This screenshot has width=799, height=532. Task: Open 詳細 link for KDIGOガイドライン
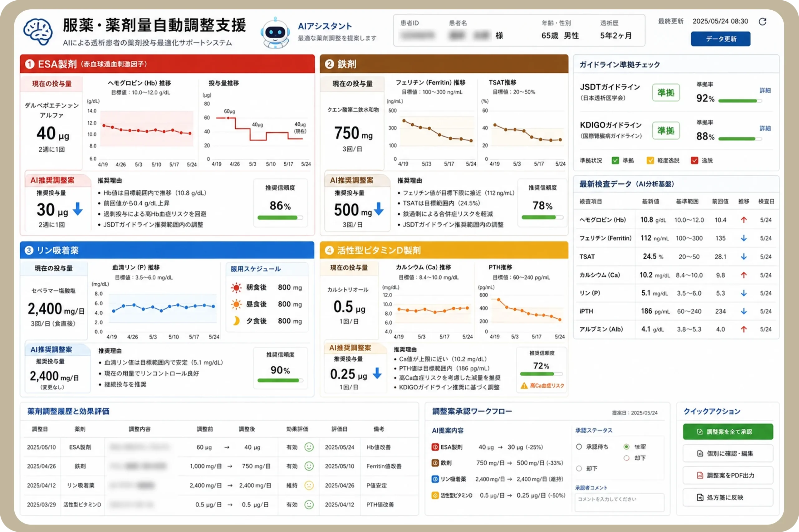pos(765,128)
